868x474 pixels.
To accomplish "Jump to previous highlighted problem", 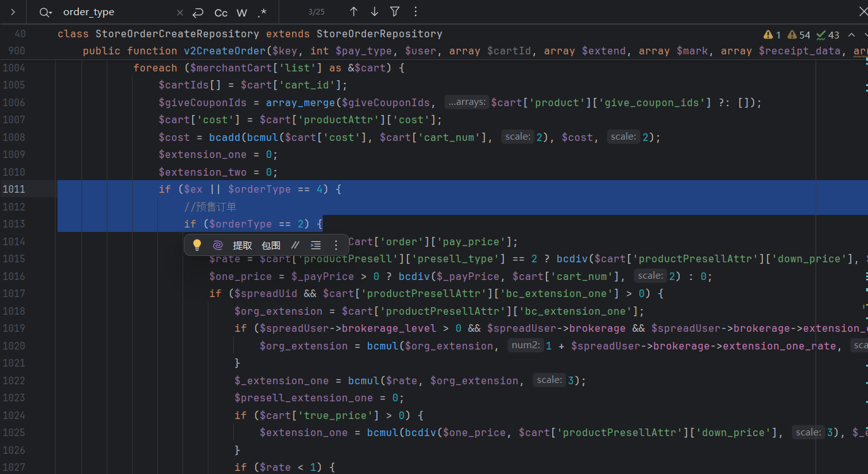I will (852, 35).
